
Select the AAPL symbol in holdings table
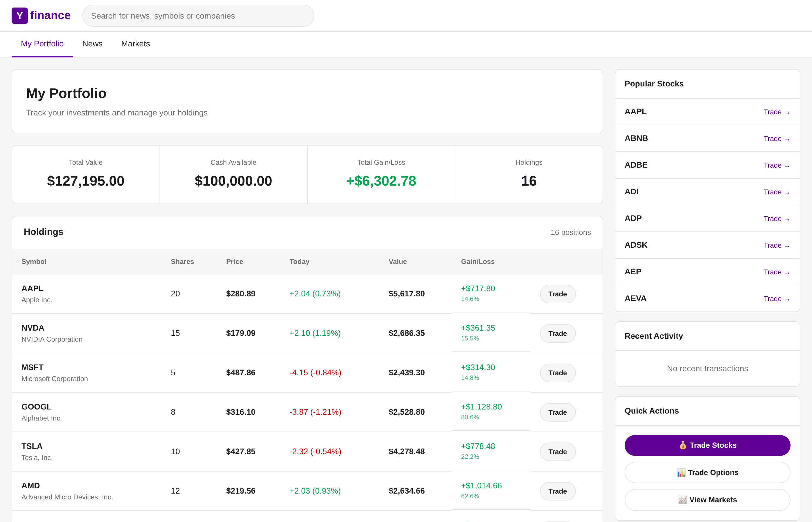click(x=32, y=289)
